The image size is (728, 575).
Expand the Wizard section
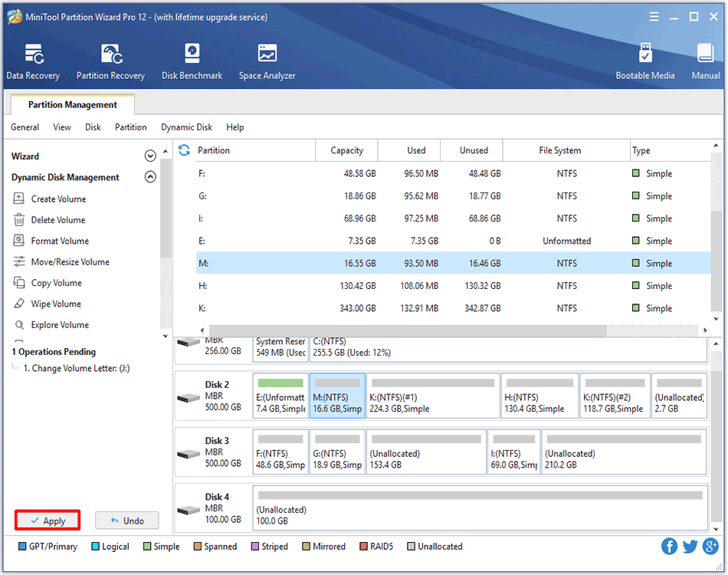click(150, 156)
